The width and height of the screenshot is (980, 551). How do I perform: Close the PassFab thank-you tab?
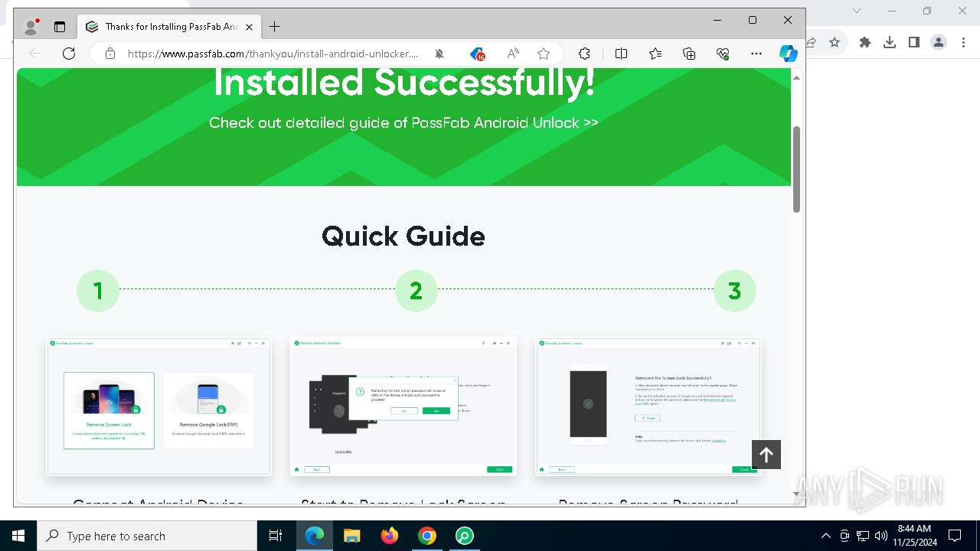pos(249,27)
